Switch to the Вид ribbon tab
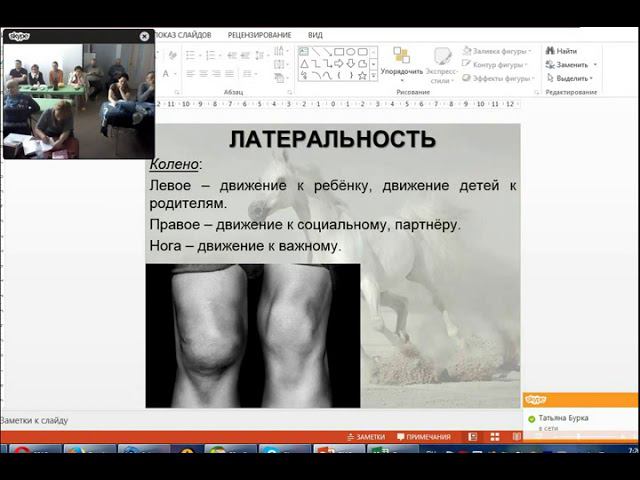This screenshot has height=480, width=640. click(x=315, y=35)
